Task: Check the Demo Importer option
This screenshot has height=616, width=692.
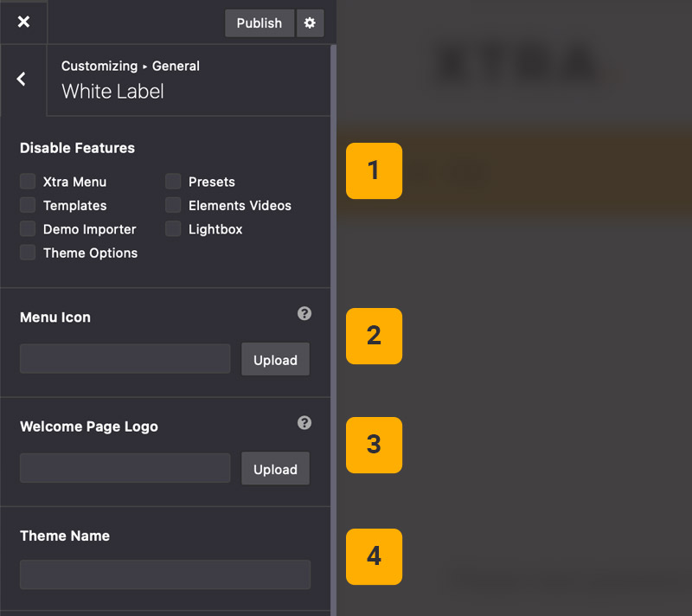Action: pos(29,229)
